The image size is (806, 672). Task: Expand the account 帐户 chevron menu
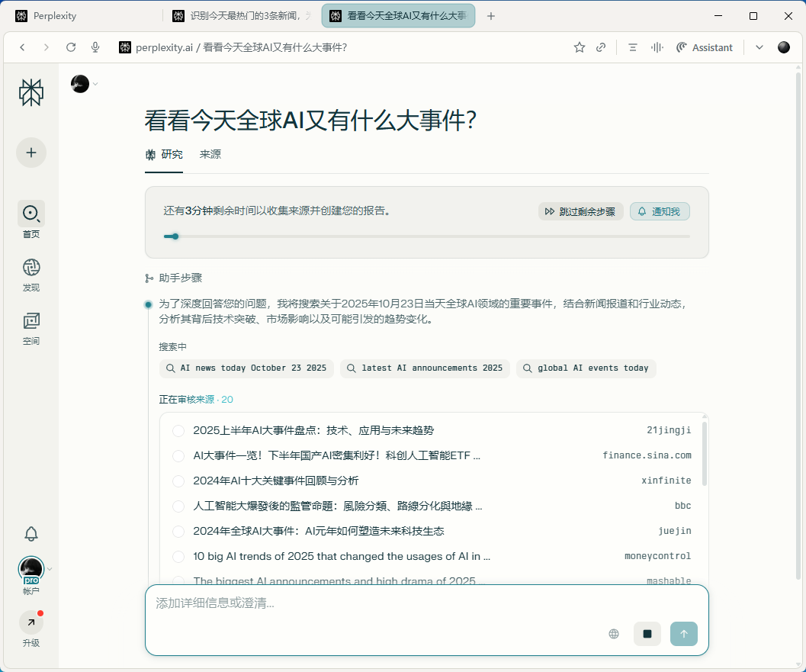coord(50,569)
